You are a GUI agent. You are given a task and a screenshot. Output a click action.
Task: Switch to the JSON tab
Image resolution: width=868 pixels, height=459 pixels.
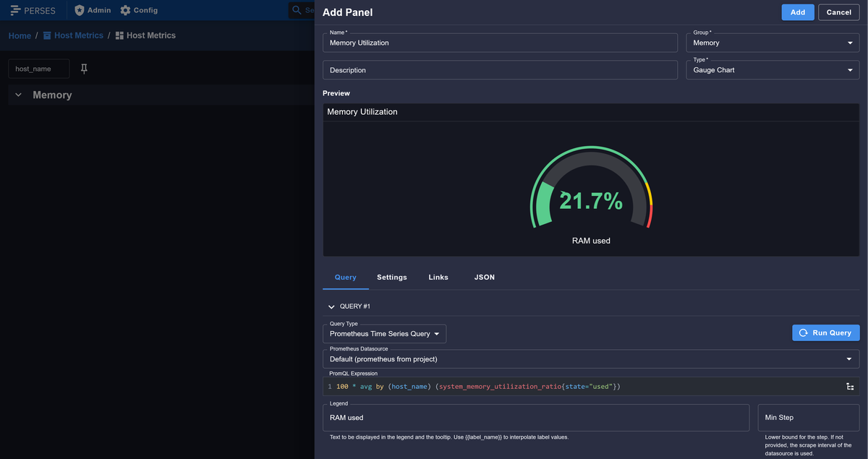pos(484,278)
